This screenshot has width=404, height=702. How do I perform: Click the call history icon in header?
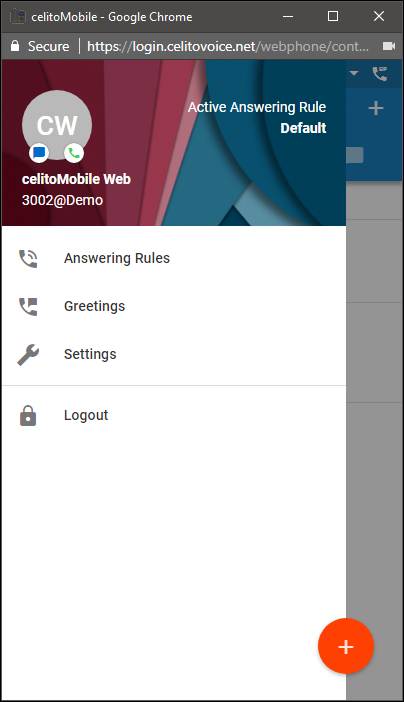point(380,73)
